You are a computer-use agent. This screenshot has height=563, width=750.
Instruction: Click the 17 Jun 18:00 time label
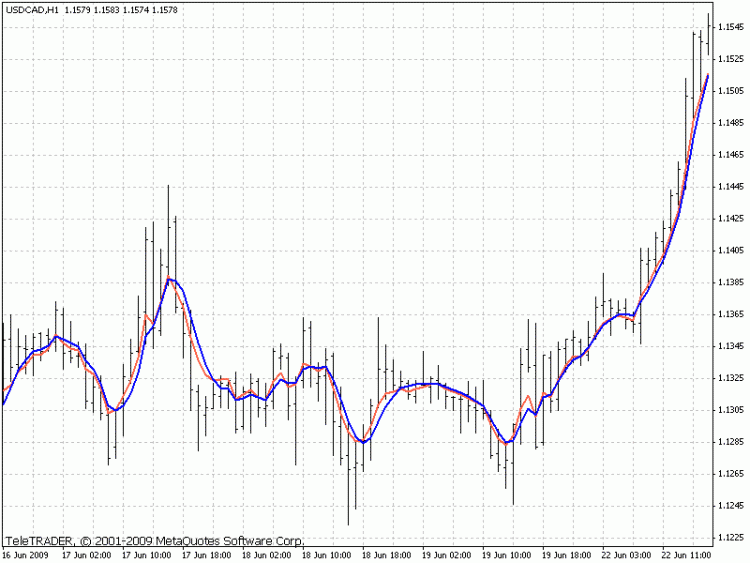point(207,555)
